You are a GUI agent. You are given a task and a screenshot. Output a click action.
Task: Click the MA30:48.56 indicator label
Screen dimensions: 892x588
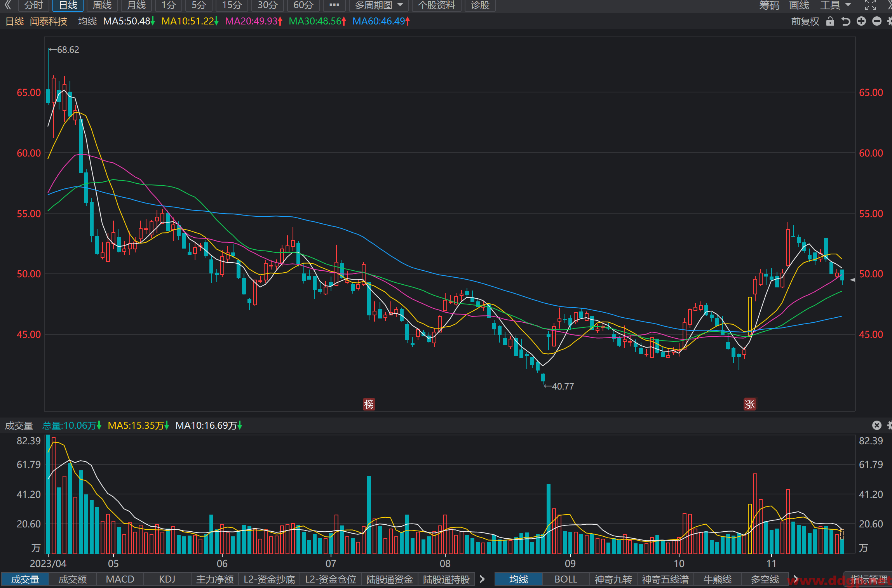317,21
